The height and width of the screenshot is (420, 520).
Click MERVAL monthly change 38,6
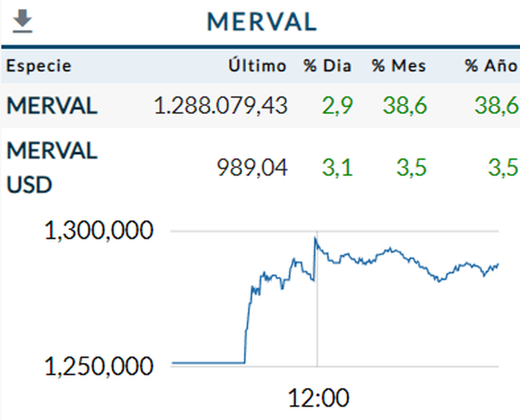coord(405,105)
